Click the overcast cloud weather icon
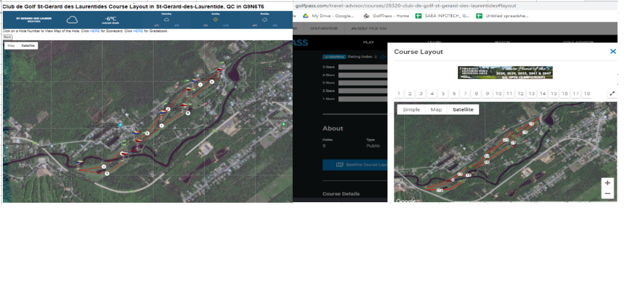The width and height of the screenshot is (644, 286). pos(72,20)
